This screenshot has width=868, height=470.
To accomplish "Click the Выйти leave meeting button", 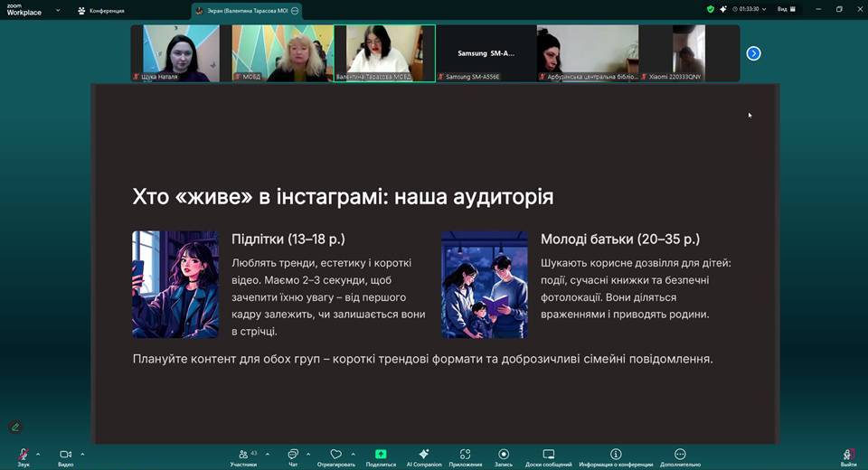I will tap(848, 456).
